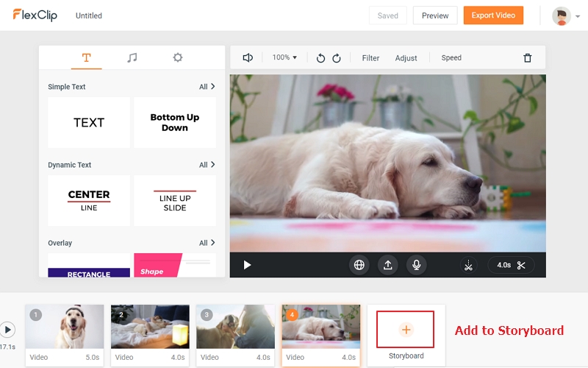Switch to the Music tab
Screen dimensions: 588x368
pos(132,57)
